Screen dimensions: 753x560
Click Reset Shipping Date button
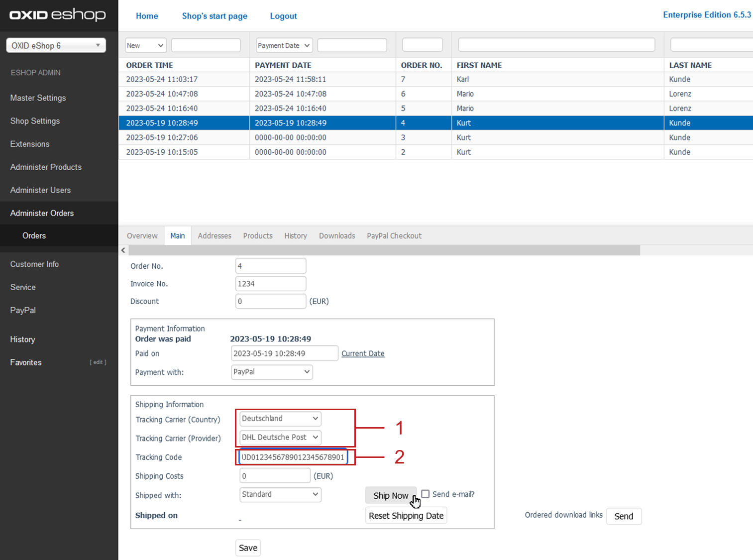(x=406, y=516)
